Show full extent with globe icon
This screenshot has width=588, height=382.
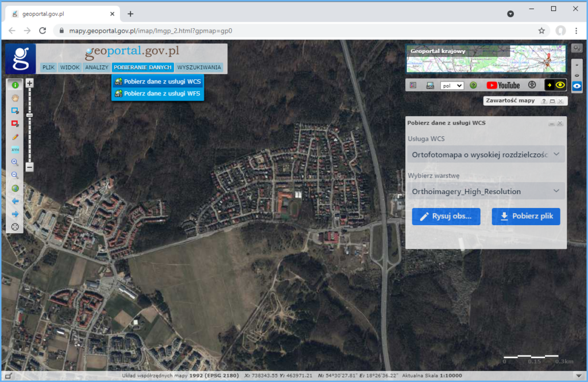pyautogui.click(x=15, y=188)
